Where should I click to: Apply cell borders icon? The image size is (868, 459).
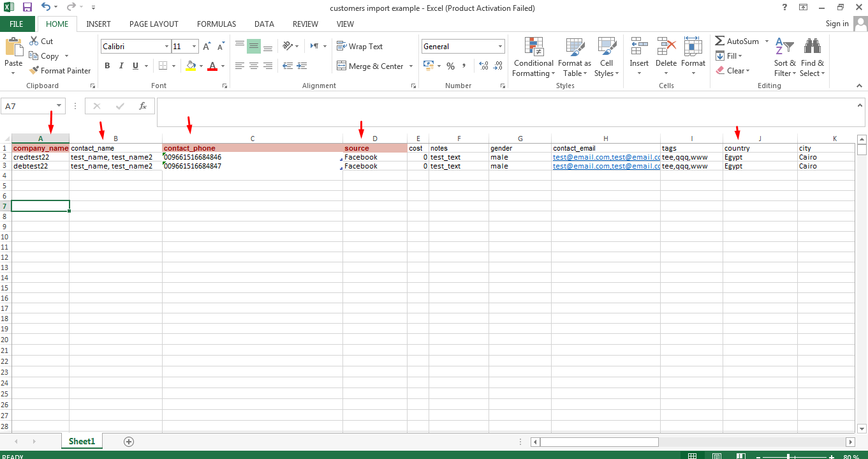click(163, 66)
